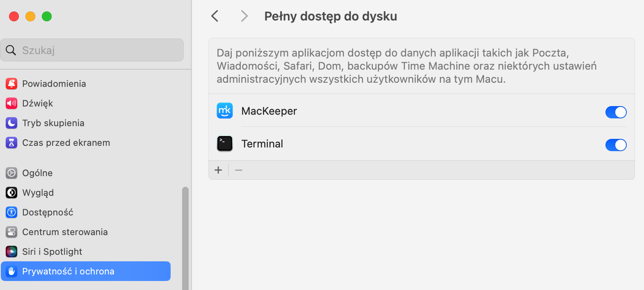Click the magnifying glass search icon
Viewport: 644px width, 290px height.
coord(11,50)
